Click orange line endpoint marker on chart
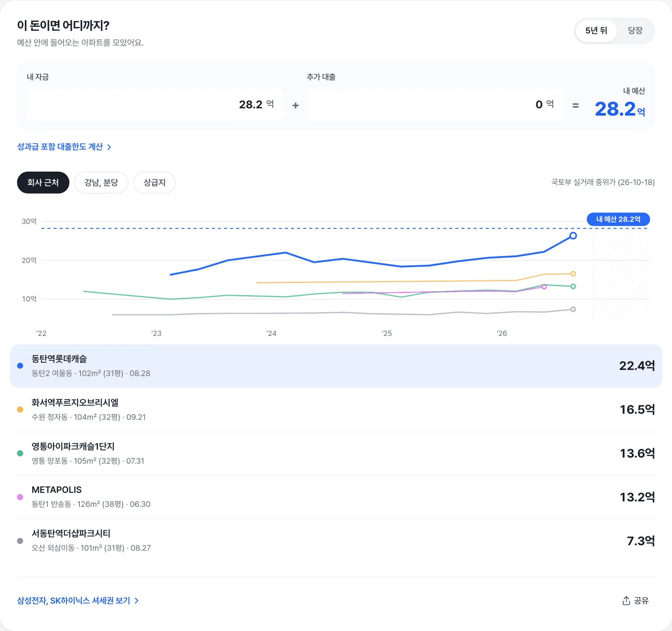Image resolution: width=672 pixels, height=631 pixels. pos(573,274)
